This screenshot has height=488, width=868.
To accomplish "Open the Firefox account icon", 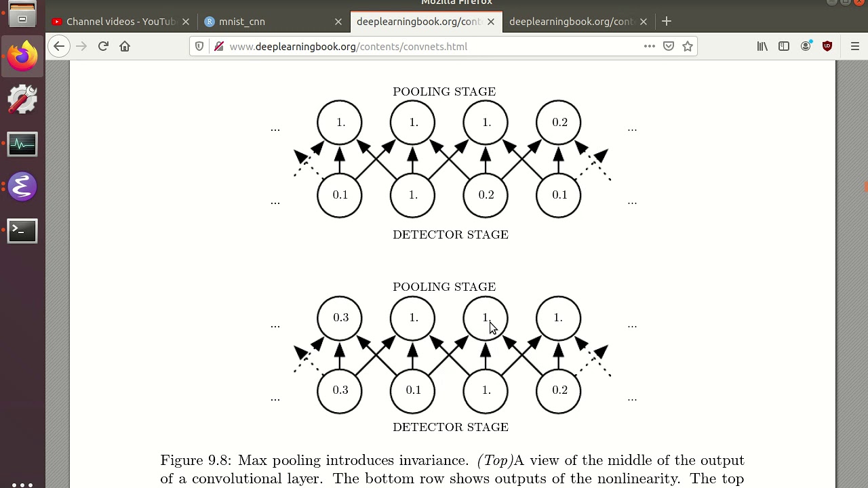I will click(x=806, y=46).
